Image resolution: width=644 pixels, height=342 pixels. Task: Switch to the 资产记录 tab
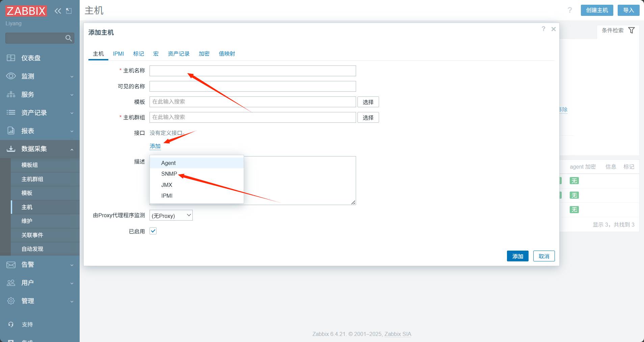coord(179,54)
